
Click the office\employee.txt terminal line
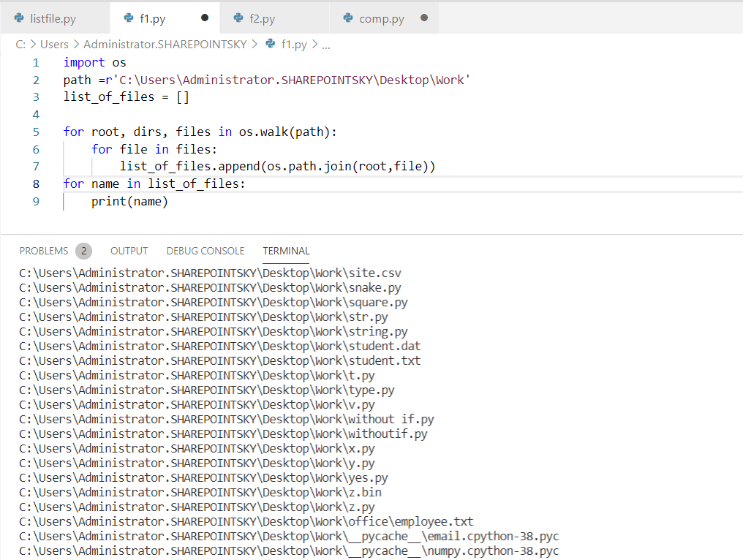pos(246,522)
